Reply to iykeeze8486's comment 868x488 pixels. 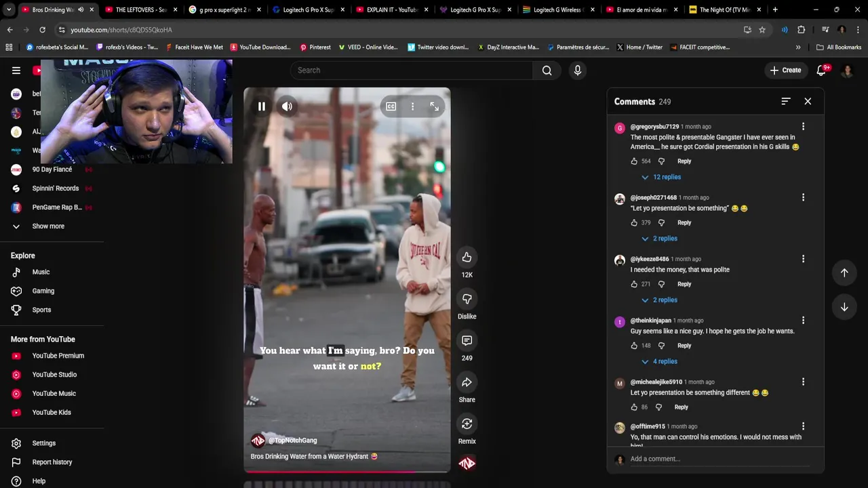click(x=684, y=285)
